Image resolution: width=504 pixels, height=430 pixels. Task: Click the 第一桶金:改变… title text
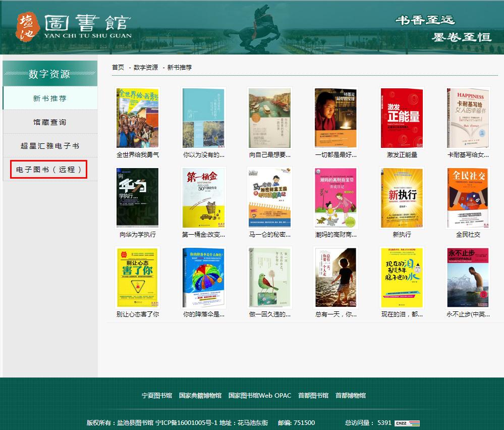click(x=203, y=235)
